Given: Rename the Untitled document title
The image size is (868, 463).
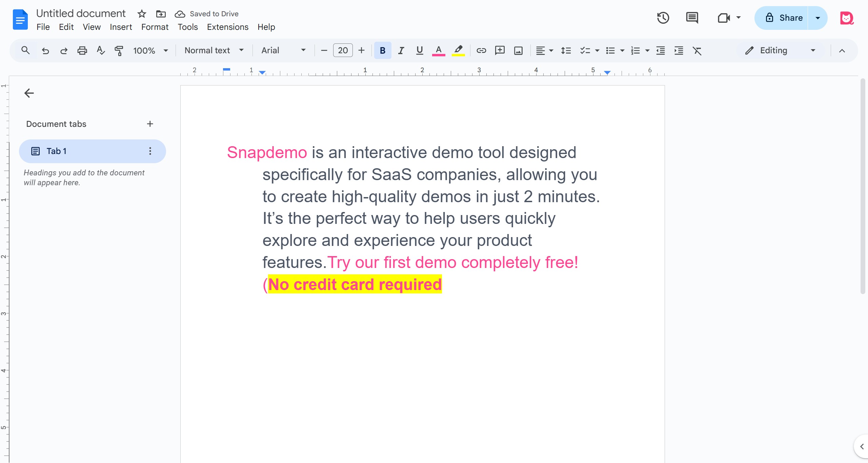Looking at the screenshot, I should pos(81,14).
